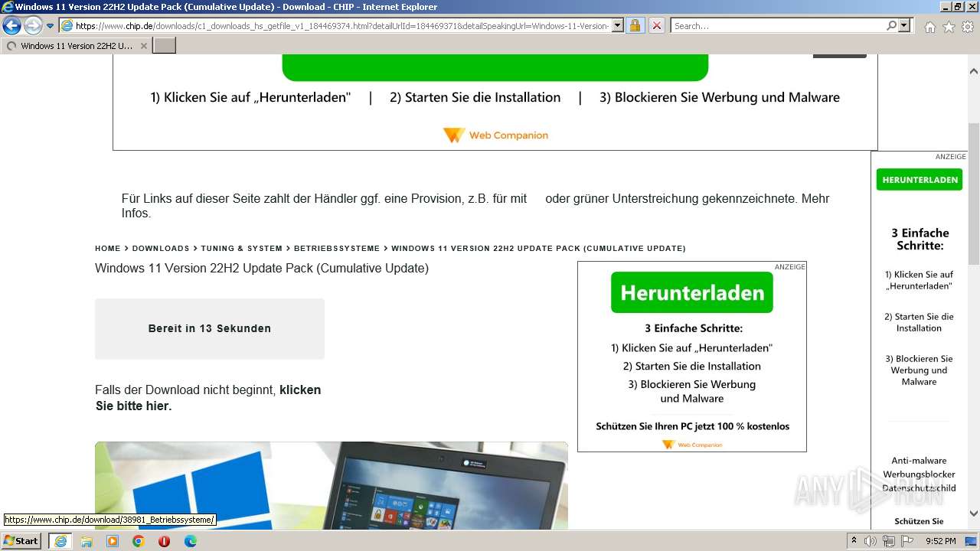Select the Windows 11 Version 22H2 tab
Screen dimensions: 980x551
pos(76,46)
